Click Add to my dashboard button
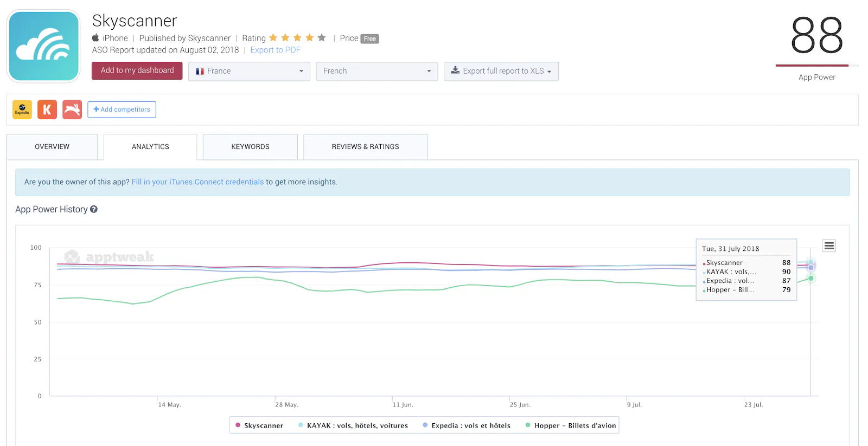This screenshot has width=868, height=446. coord(137,70)
